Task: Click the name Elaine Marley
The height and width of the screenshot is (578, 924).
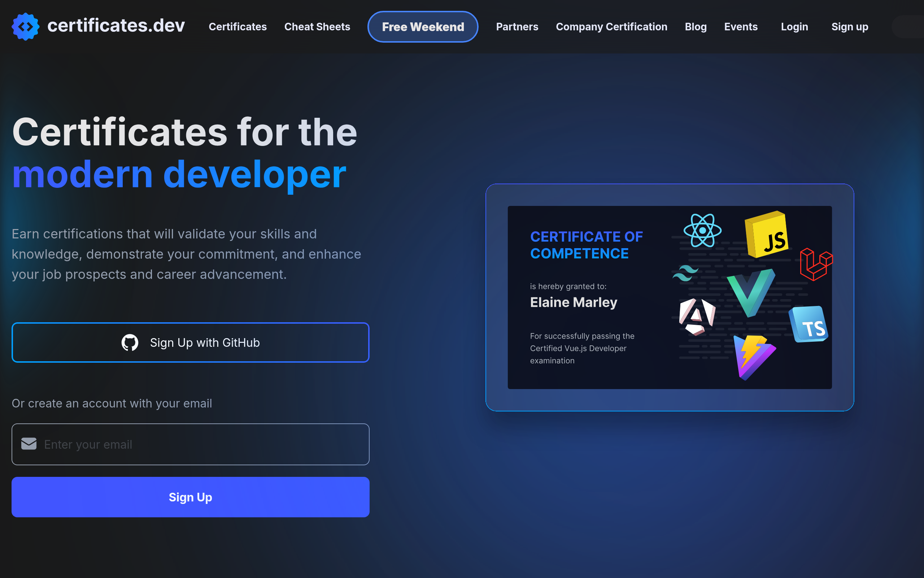Action: (x=574, y=302)
